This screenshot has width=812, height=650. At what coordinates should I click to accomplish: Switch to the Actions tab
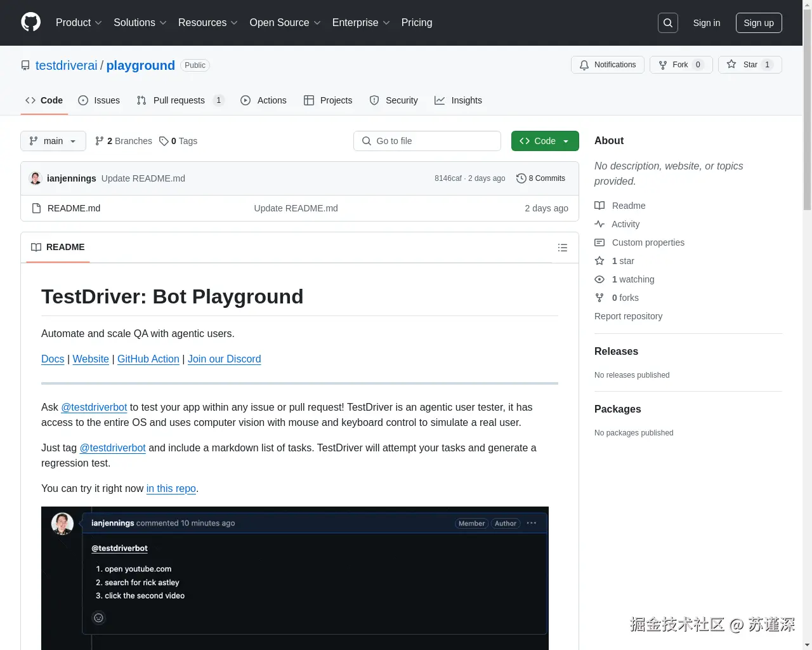(263, 100)
